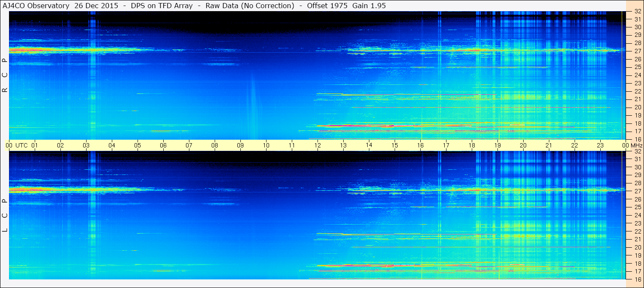Viewport: 644px width, 288px height.
Task: Pick the 16 hour marker beside hour 17
Action: click(420, 145)
